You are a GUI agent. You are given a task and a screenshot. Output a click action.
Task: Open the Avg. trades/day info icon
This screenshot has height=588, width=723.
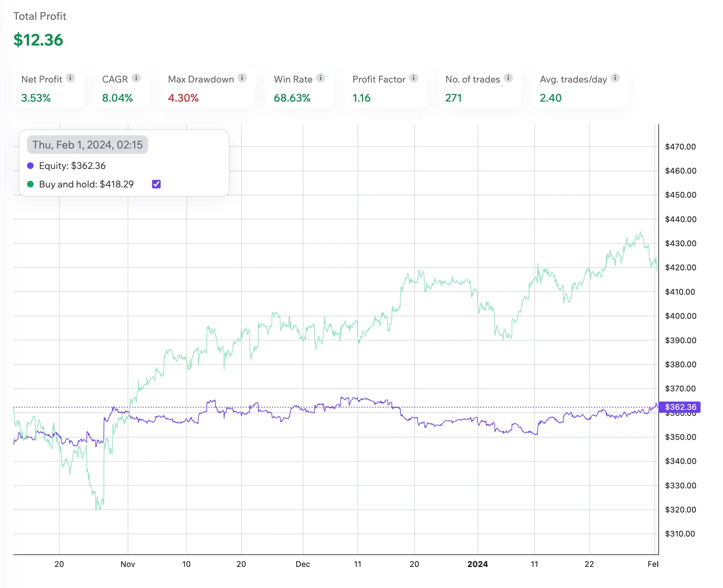click(615, 78)
